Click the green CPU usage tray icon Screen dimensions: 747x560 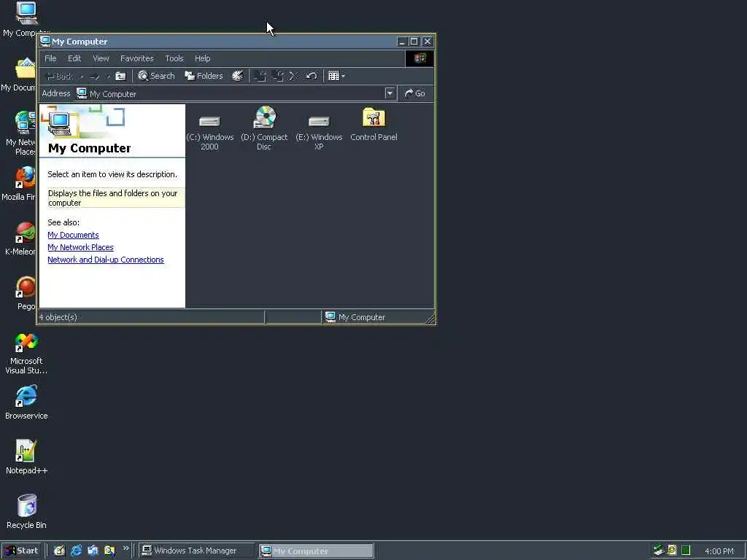686,551
